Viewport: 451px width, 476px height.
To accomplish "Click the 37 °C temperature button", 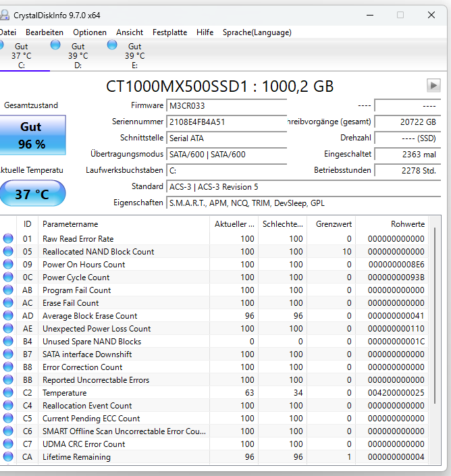I will click(32, 194).
